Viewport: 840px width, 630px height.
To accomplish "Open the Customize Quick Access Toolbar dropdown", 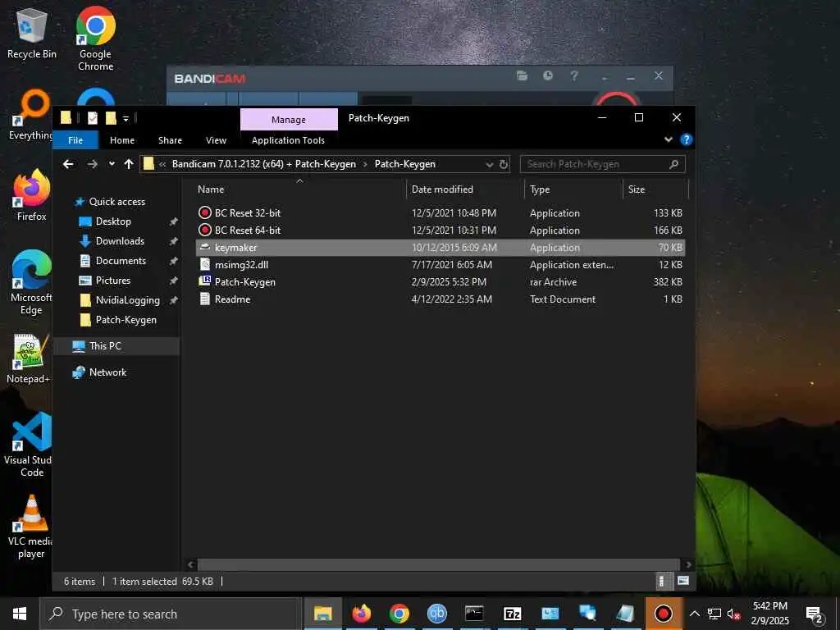I will pos(126,119).
